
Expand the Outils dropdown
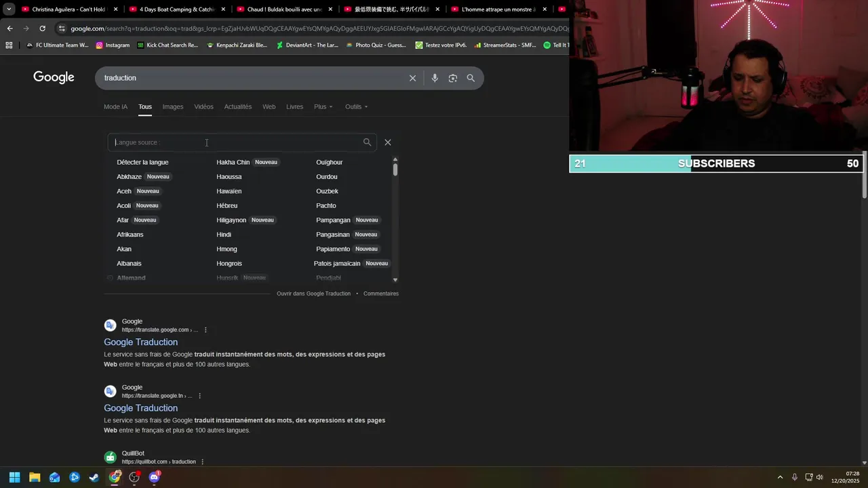click(x=357, y=106)
